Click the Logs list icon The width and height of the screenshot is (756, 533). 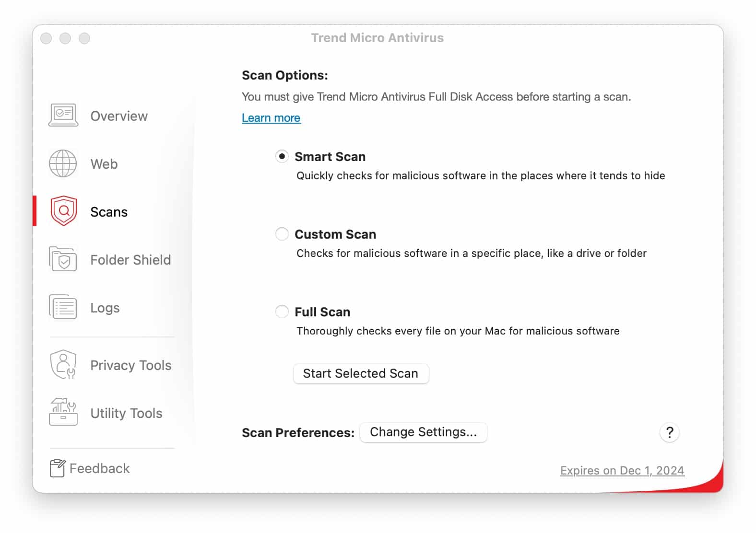[63, 307]
